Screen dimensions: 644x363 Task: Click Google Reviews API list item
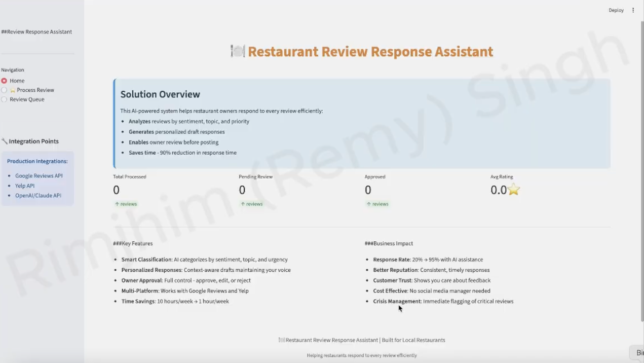[x=39, y=176]
